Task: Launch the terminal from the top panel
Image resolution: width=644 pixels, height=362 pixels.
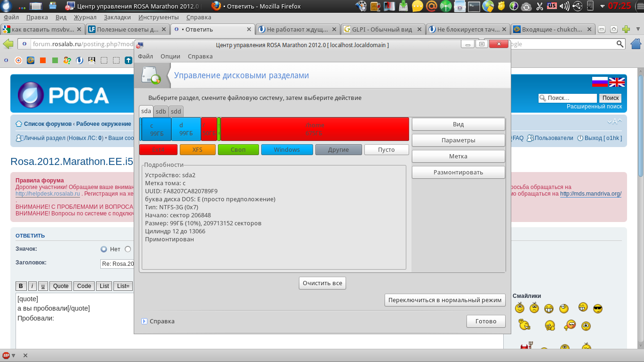Action: (474, 6)
